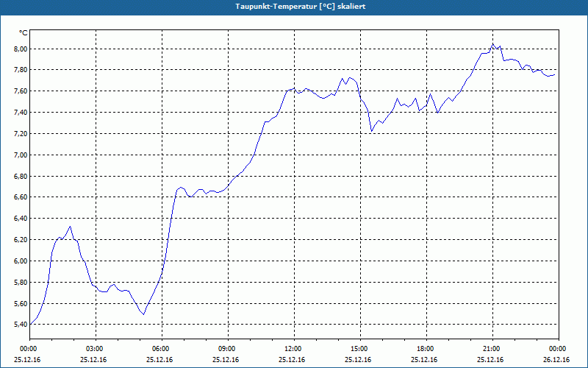Select the 7,00 y-axis value
Screen dimensions: 588x368
tap(21, 155)
